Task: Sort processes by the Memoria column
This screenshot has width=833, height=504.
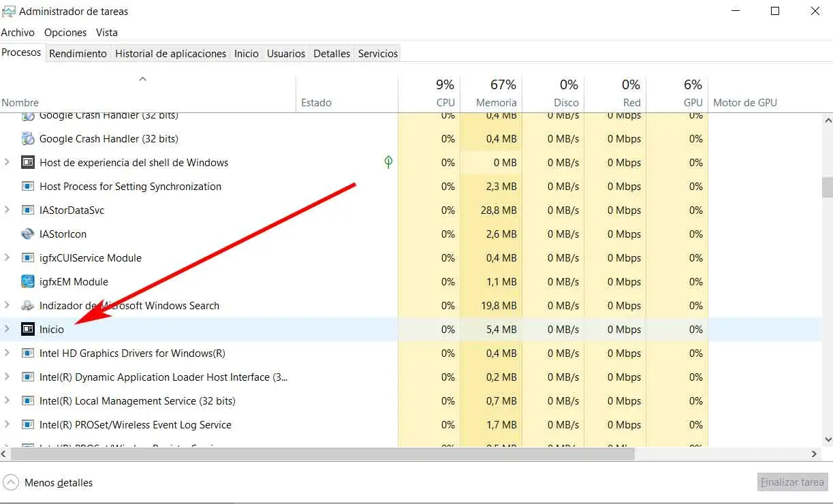Action: click(496, 102)
